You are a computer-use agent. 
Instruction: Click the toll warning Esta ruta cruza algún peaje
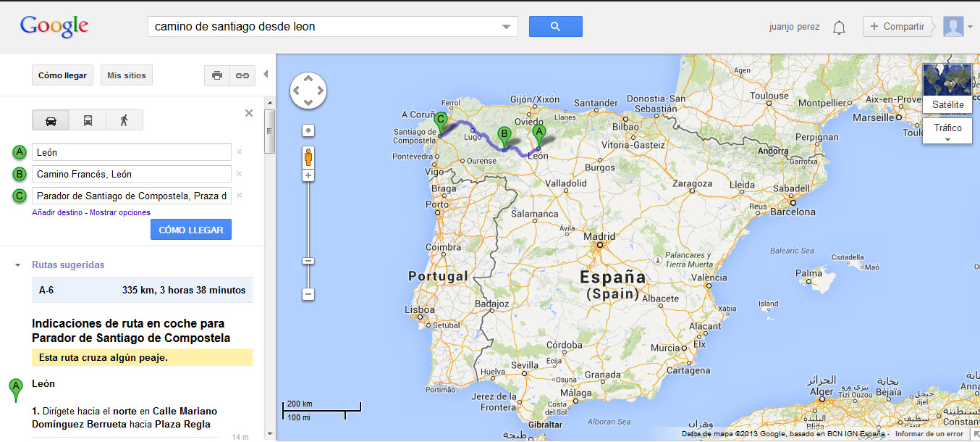point(142,357)
